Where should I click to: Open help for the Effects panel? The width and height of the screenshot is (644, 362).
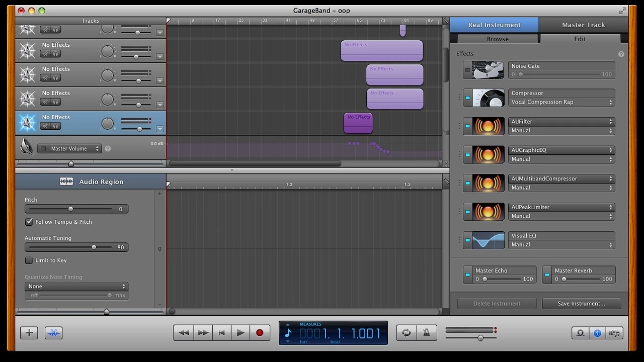(x=621, y=54)
